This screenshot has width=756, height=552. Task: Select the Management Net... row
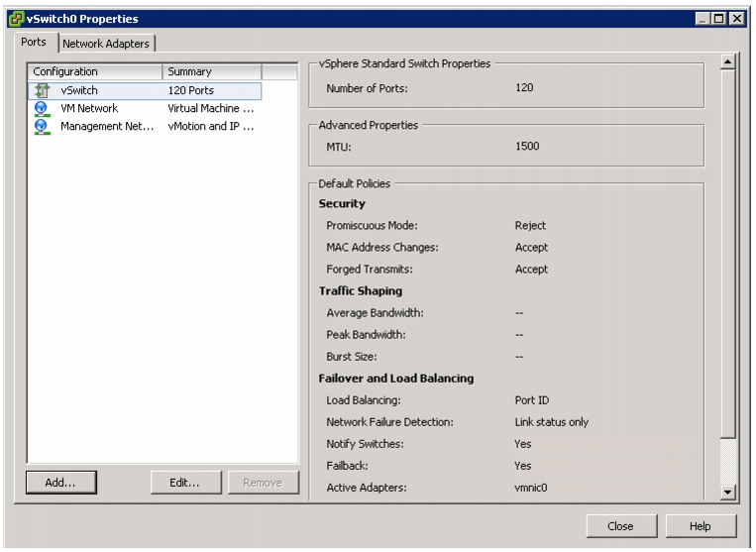(145, 126)
